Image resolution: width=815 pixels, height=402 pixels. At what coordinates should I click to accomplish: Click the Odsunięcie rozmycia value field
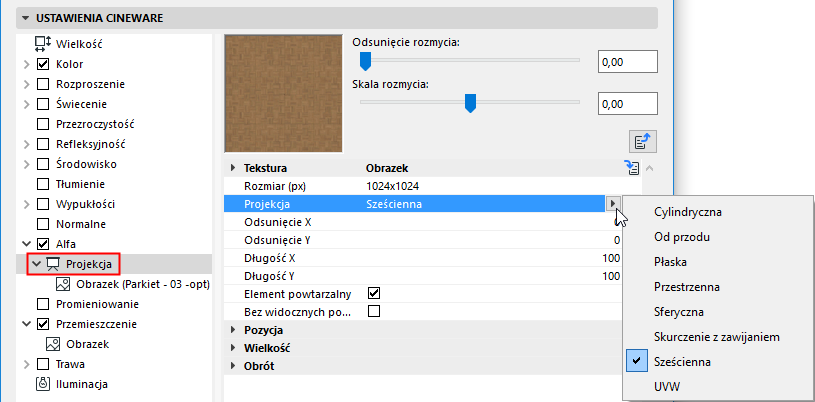pos(628,62)
